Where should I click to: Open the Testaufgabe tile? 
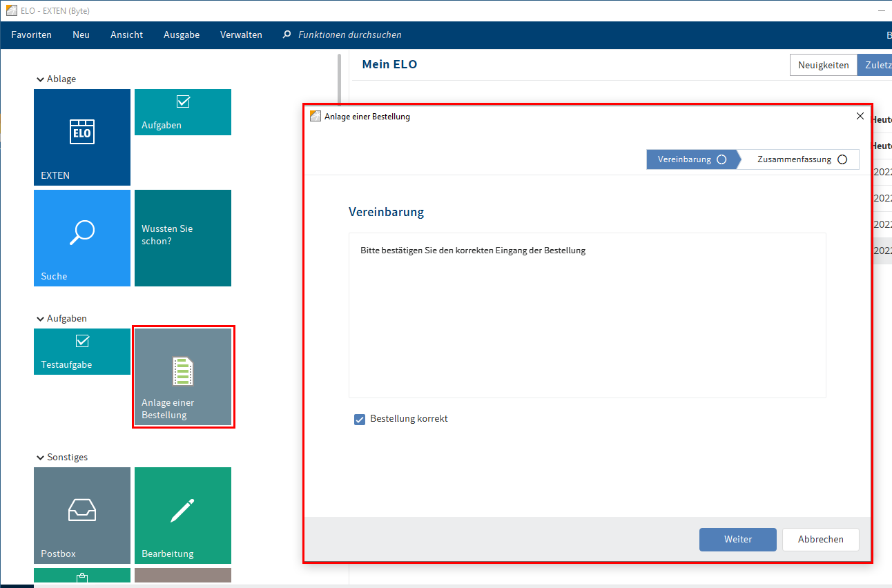point(82,351)
